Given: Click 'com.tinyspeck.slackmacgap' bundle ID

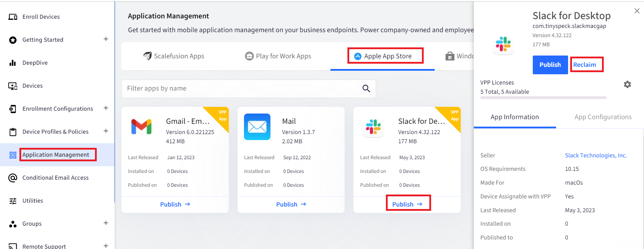Looking at the screenshot, I should tap(569, 26).
